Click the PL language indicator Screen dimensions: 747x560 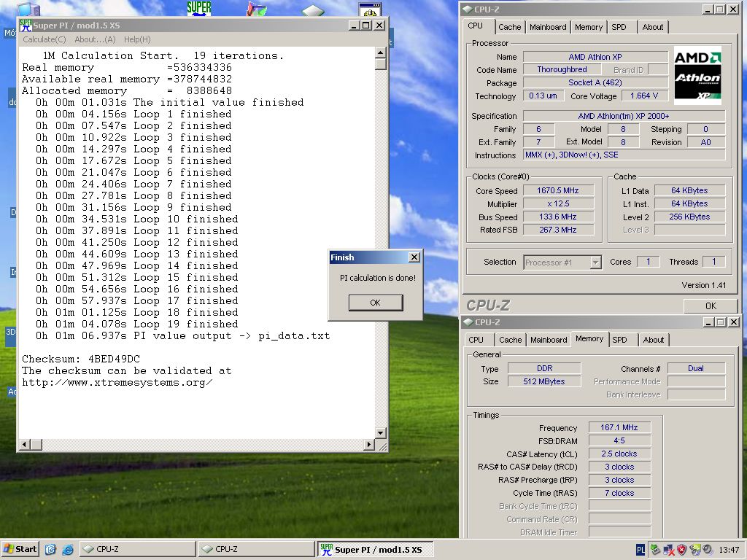[x=640, y=550]
